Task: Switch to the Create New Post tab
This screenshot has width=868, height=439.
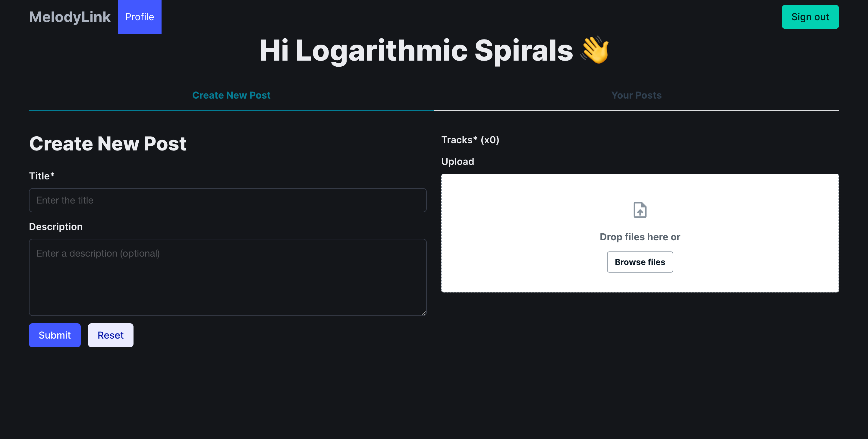Action: (x=231, y=95)
